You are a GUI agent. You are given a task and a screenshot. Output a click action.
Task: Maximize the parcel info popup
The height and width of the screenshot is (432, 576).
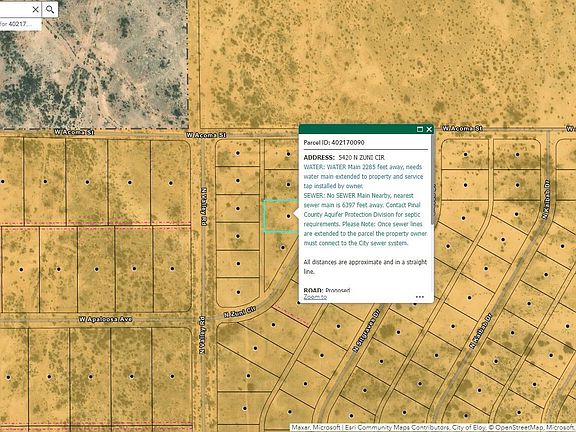(420, 129)
